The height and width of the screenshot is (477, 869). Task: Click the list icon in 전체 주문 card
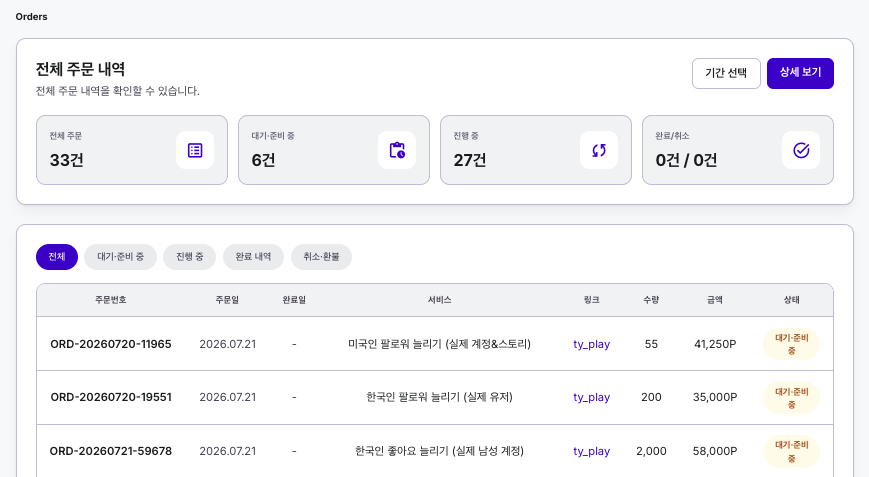pyautogui.click(x=195, y=150)
